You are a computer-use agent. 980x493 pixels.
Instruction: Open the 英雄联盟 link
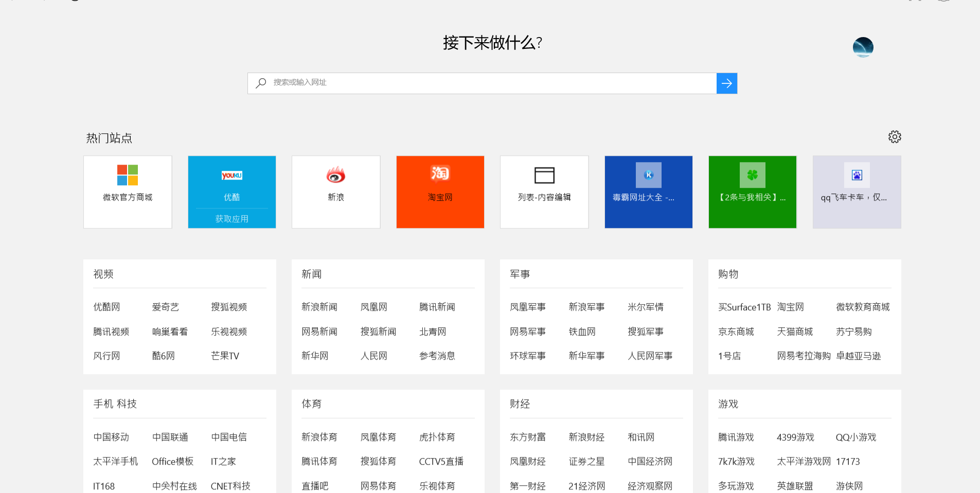[795, 486]
